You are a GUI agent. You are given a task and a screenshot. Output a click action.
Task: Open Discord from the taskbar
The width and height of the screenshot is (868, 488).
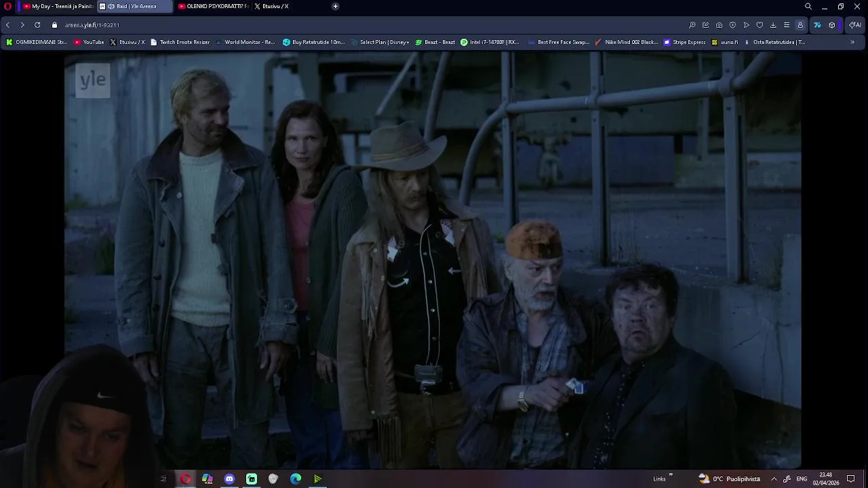[x=229, y=479]
